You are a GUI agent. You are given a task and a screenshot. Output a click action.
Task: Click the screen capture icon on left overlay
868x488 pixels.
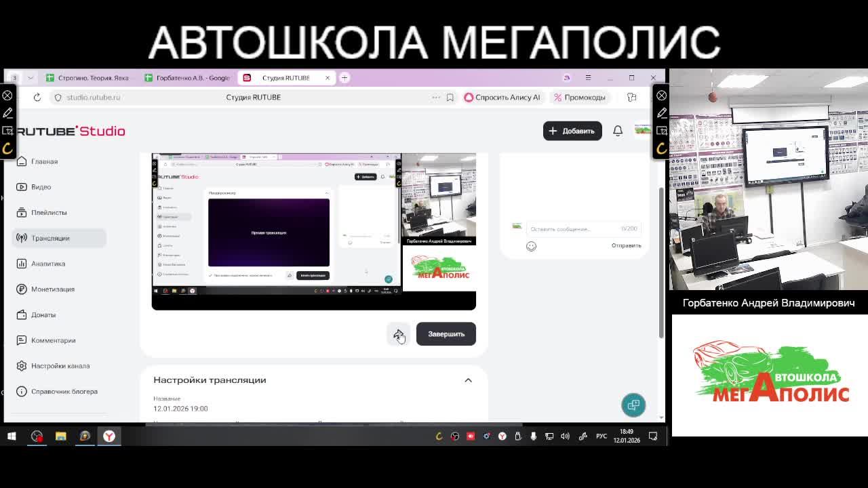click(x=7, y=130)
